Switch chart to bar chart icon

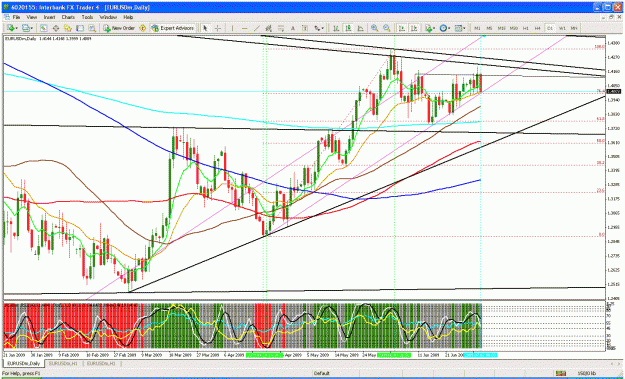coord(336,28)
